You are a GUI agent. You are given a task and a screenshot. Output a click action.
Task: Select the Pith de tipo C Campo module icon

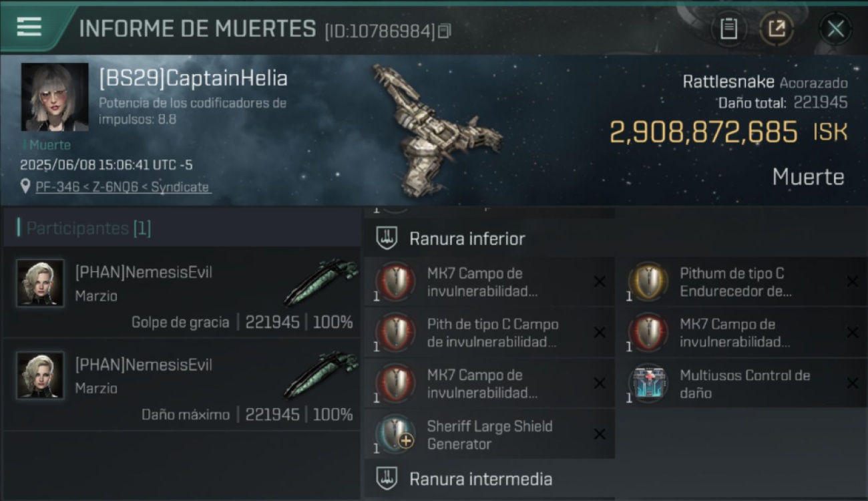tap(395, 333)
